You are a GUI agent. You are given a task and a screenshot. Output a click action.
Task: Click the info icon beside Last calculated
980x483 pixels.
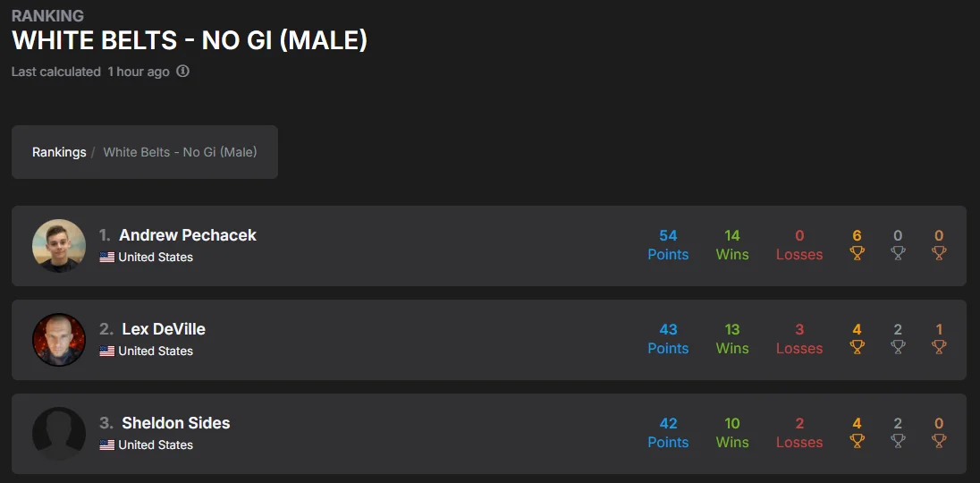click(183, 72)
